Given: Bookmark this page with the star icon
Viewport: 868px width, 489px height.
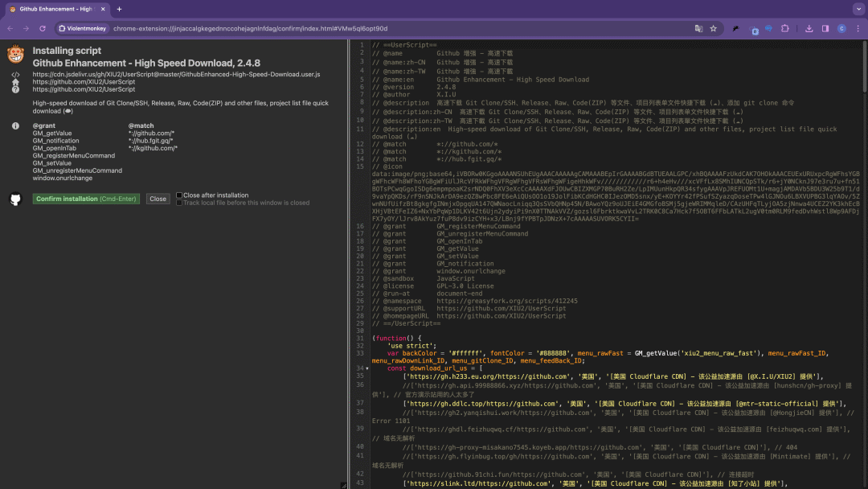Looking at the screenshot, I should pyautogui.click(x=714, y=28).
